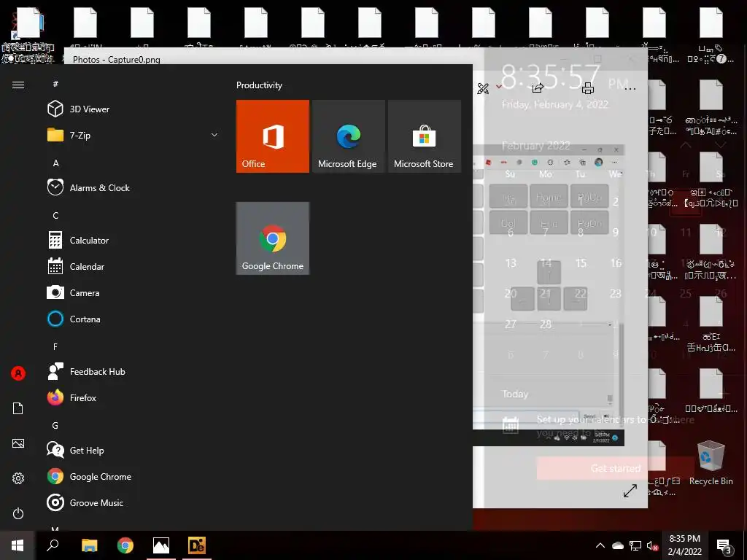Click the Photos - Capture0.png title

pos(116,60)
